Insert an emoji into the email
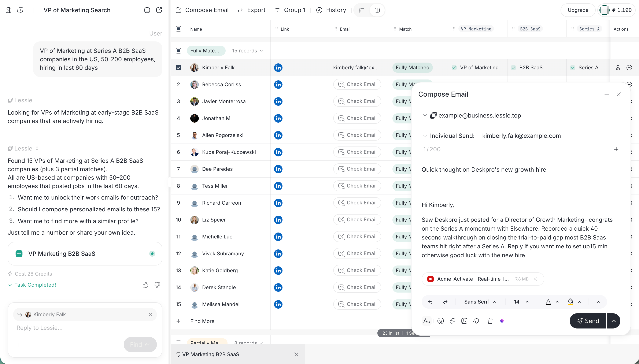The width and height of the screenshot is (639, 364). (x=440, y=321)
